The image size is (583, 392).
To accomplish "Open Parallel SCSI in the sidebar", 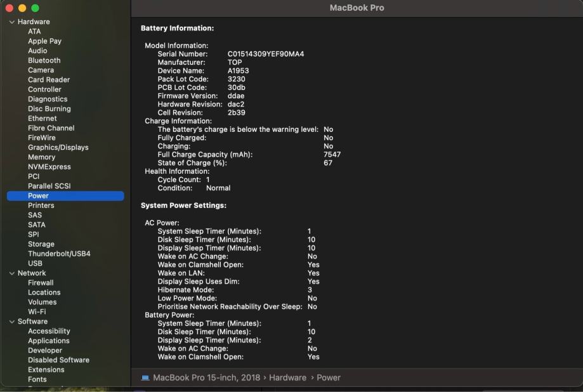I will tap(49, 186).
